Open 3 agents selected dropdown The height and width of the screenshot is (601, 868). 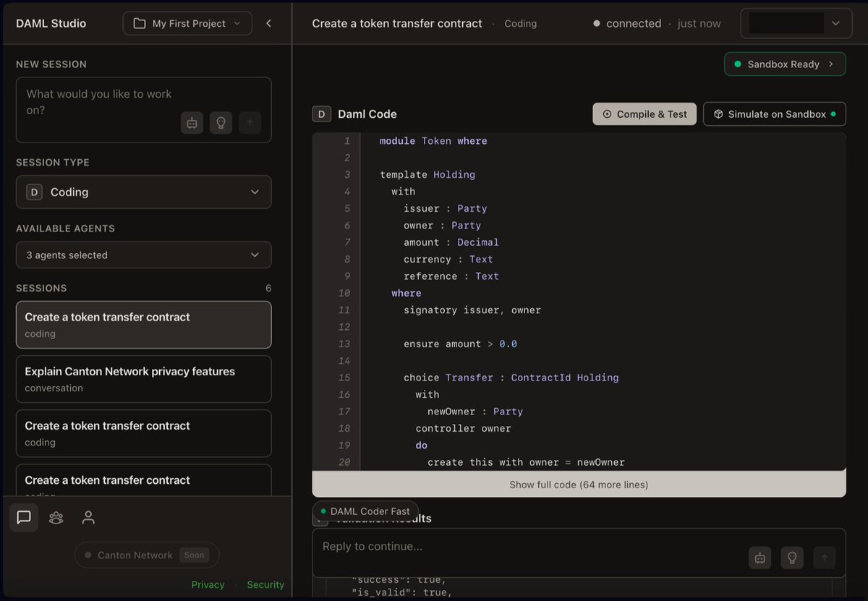pyautogui.click(x=144, y=255)
